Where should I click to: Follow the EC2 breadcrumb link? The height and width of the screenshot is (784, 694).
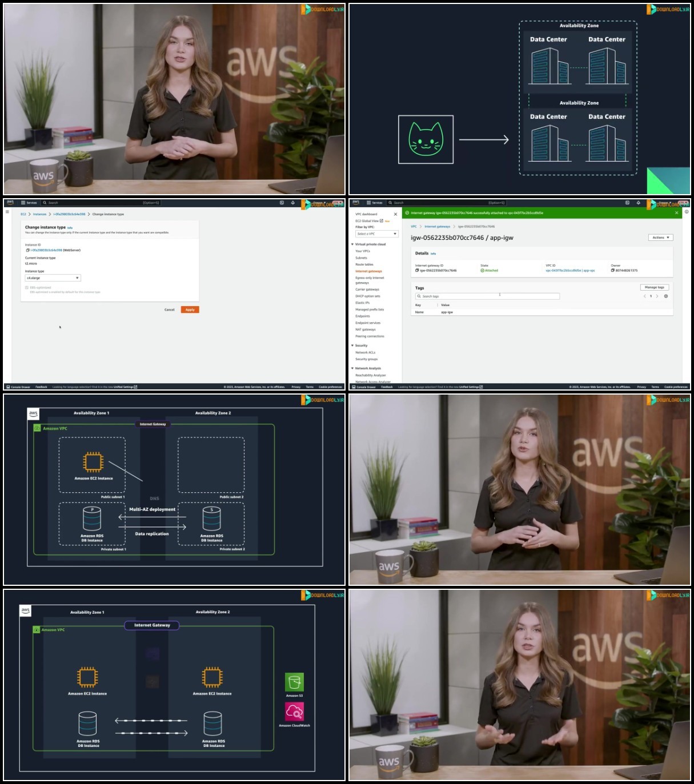point(23,214)
